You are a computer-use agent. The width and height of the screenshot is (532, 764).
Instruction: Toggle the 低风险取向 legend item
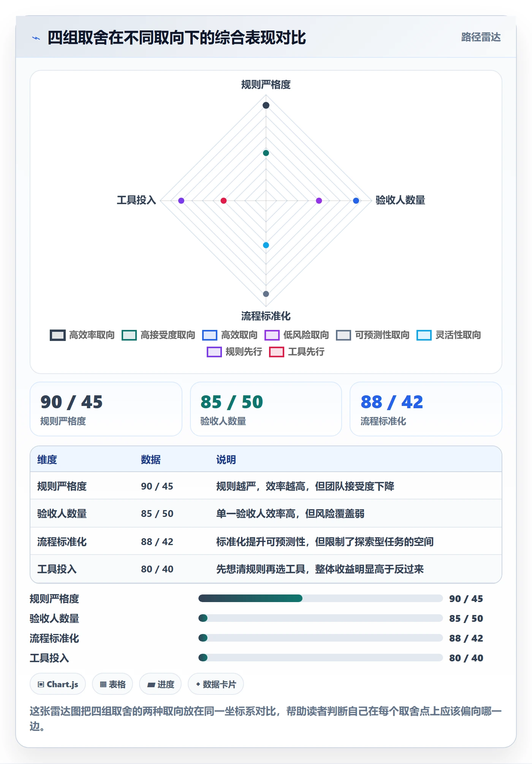tap(297, 335)
